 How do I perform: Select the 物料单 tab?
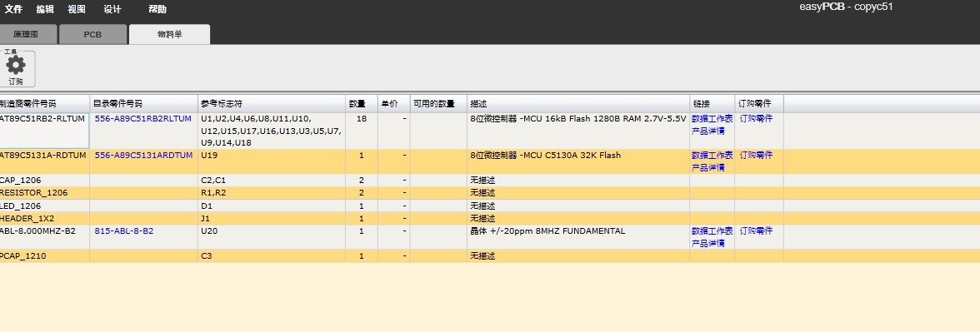[x=169, y=34]
